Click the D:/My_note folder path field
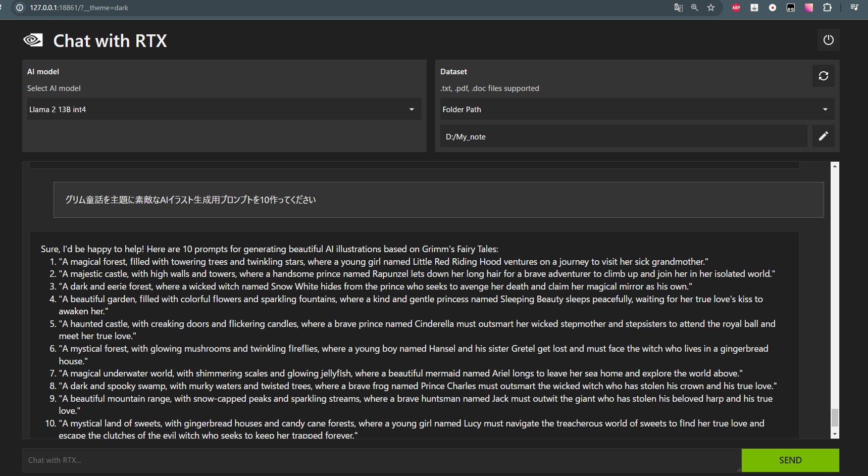The image size is (868, 476). pyautogui.click(x=623, y=136)
